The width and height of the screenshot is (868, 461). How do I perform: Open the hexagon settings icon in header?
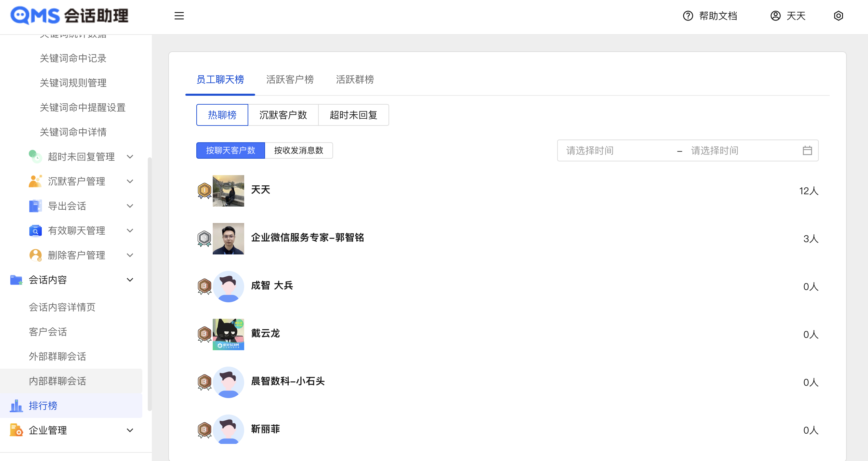838,16
